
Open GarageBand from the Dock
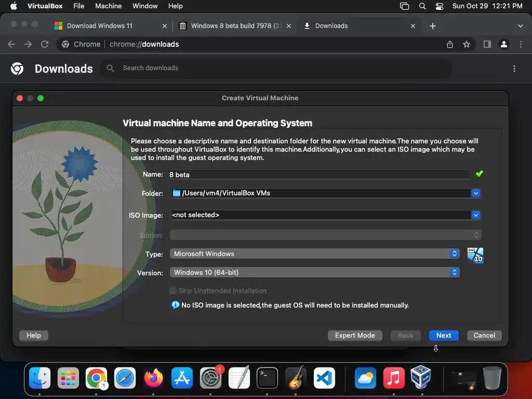coord(296,378)
